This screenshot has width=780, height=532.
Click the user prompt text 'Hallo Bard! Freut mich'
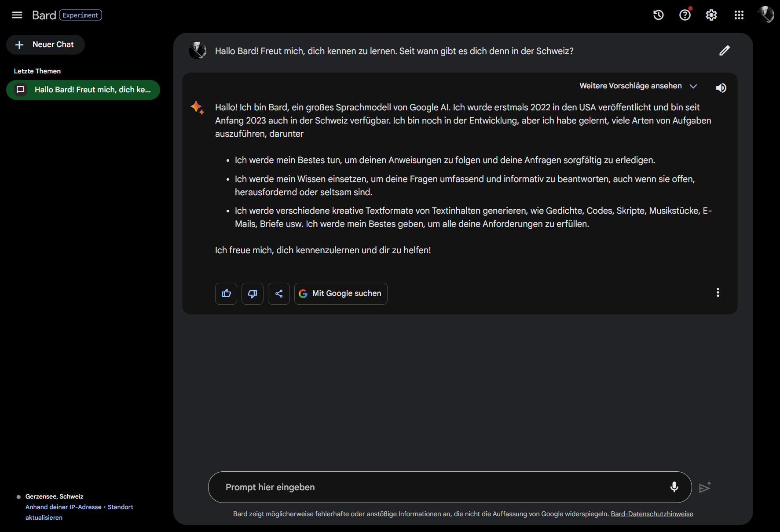[394, 51]
